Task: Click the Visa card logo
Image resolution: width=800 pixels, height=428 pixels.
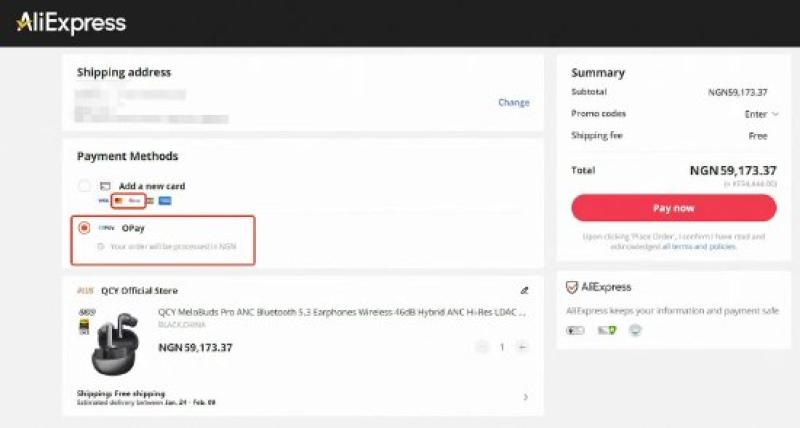Action: coord(103,201)
